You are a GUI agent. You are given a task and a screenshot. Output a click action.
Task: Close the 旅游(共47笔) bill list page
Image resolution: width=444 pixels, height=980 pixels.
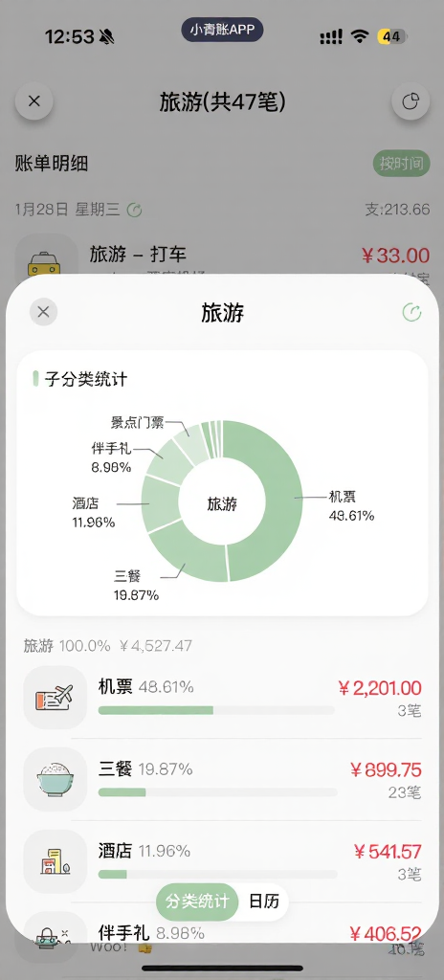pos(34,101)
